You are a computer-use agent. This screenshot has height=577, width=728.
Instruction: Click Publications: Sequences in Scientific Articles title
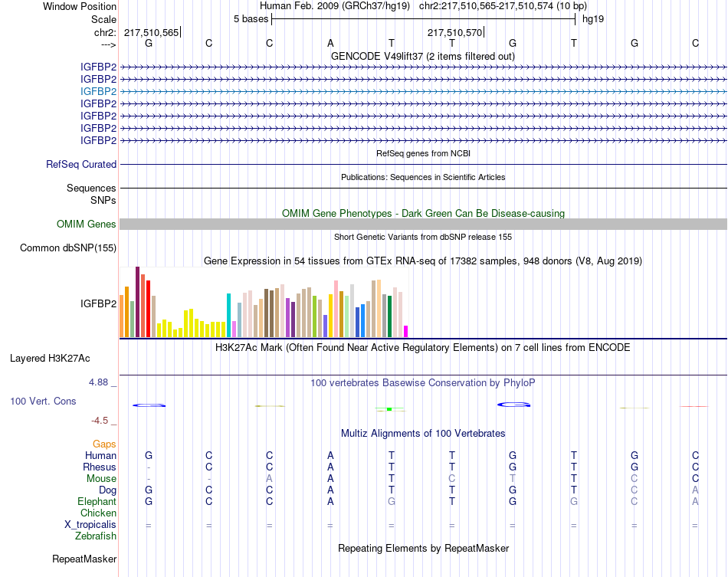(x=423, y=177)
